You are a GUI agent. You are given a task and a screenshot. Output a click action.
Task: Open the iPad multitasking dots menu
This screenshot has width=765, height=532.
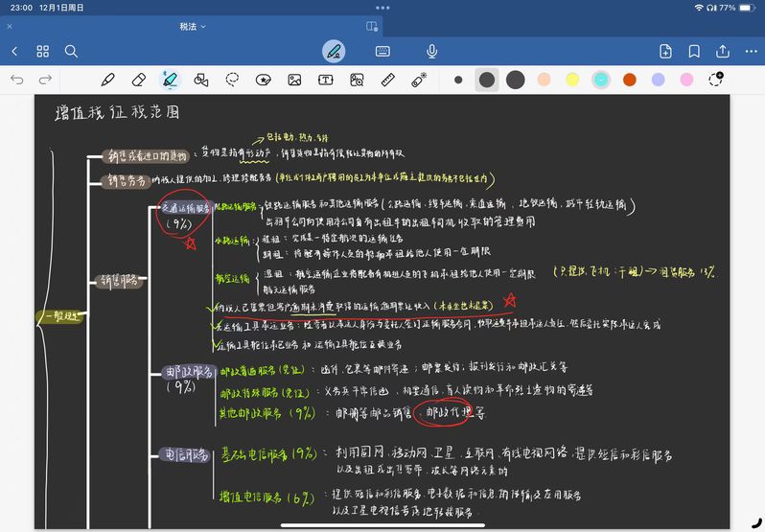click(382, 8)
